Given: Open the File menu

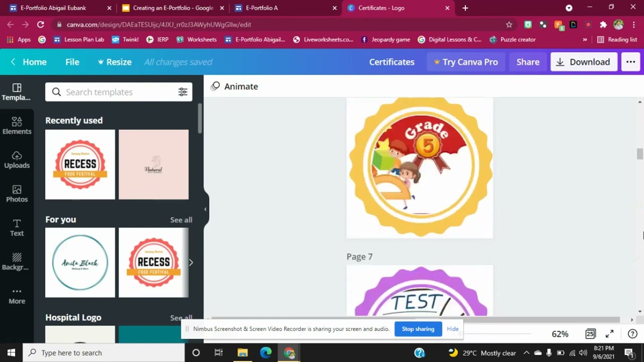Looking at the screenshot, I should click(72, 62).
